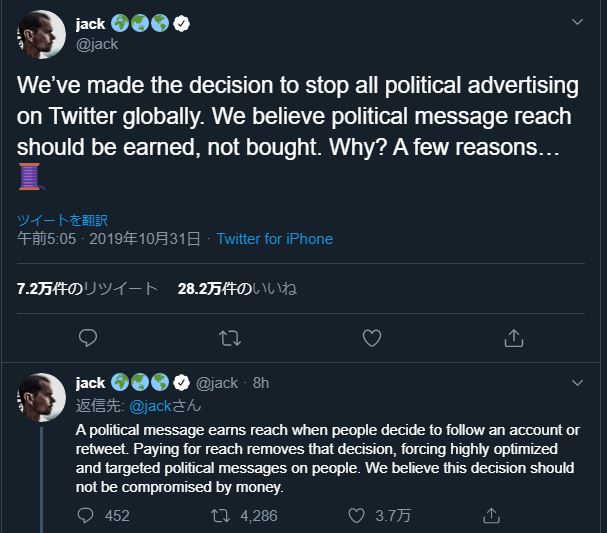Like the reply with 3.7万 likes
Image resolution: width=607 pixels, height=533 pixels.
coord(356,516)
